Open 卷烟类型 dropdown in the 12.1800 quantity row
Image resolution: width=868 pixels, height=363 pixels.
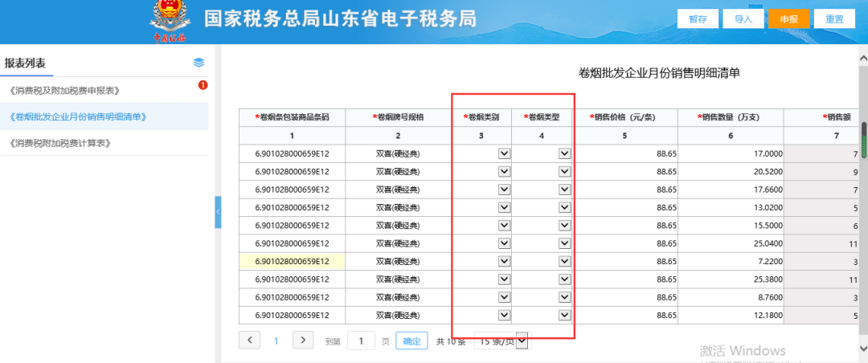564,315
